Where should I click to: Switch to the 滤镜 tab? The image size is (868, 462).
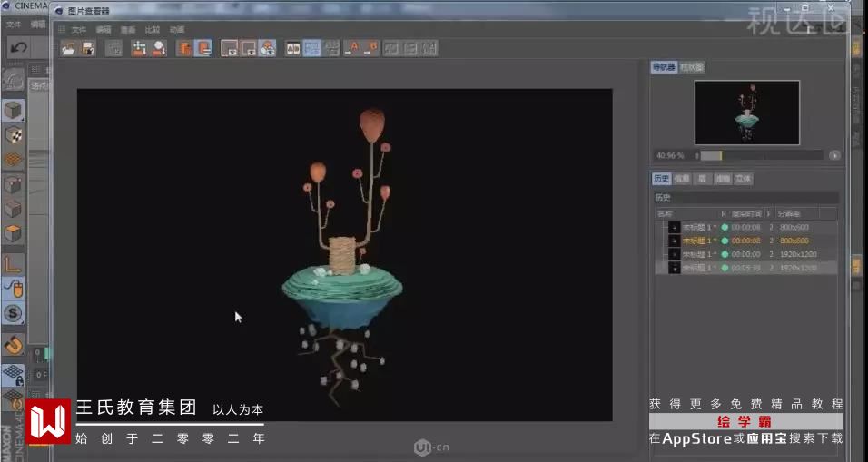click(722, 179)
